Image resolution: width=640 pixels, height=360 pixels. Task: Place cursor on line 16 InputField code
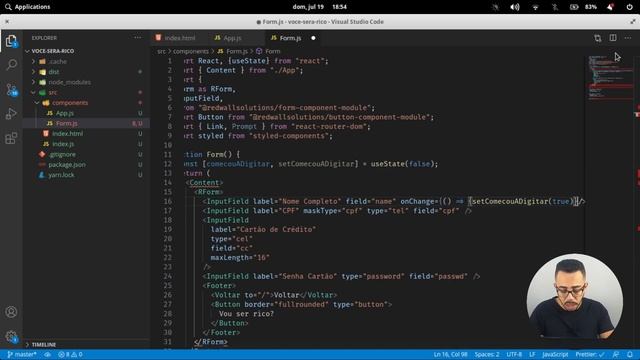click(394, 201)
